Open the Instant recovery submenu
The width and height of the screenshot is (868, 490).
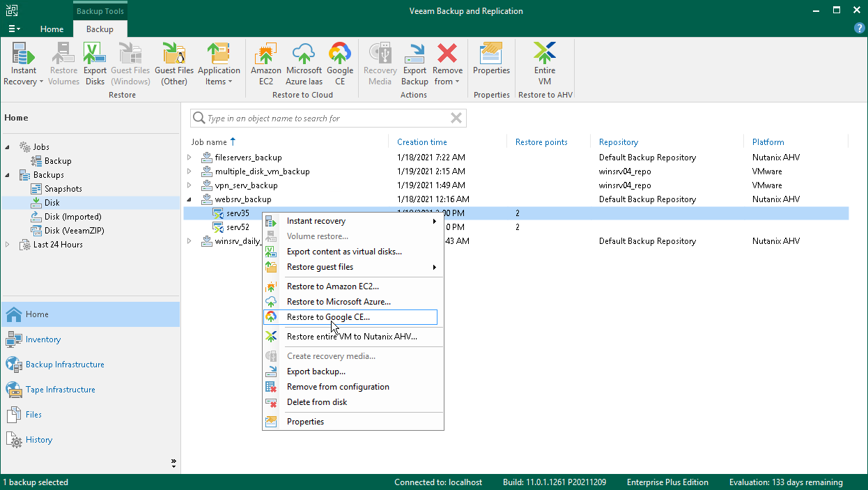tap(352, 221)
